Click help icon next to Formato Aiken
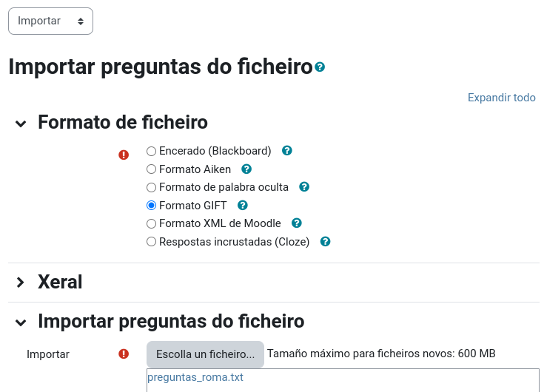Viewport: 544px width, 392px height. coord(246,169)
